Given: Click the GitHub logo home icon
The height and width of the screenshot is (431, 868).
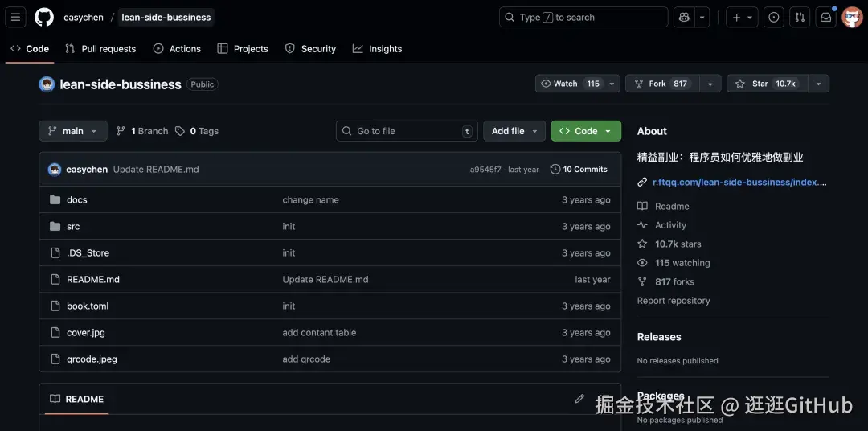Looking at the screenshot, I should (x=44, y=17).
